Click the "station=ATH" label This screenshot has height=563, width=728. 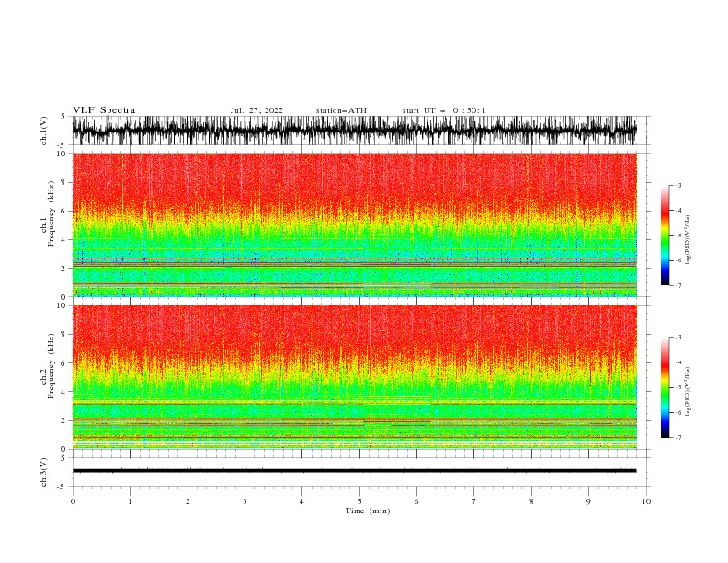coord(341,110)
